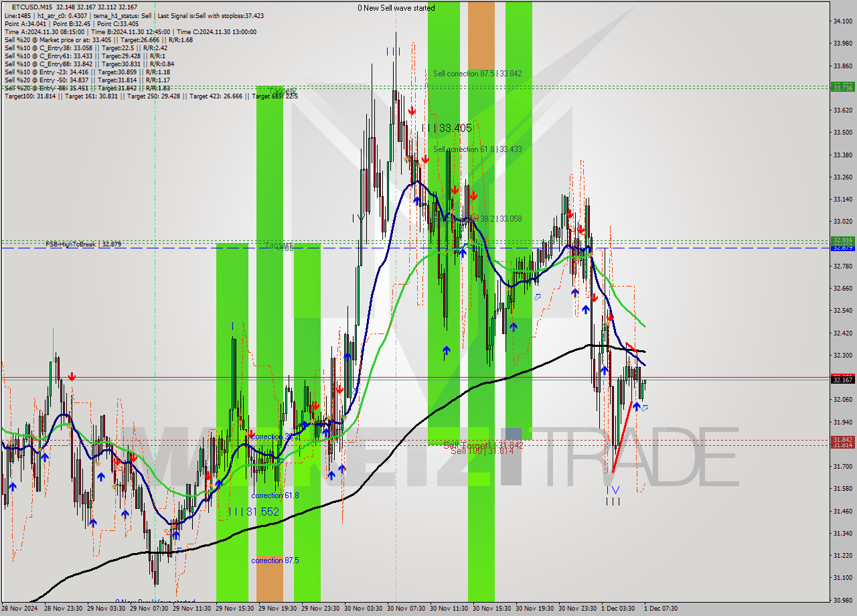Screen dimensions: 857x616
Task: Click the current price tag 32.167
Action: point(842,380)
